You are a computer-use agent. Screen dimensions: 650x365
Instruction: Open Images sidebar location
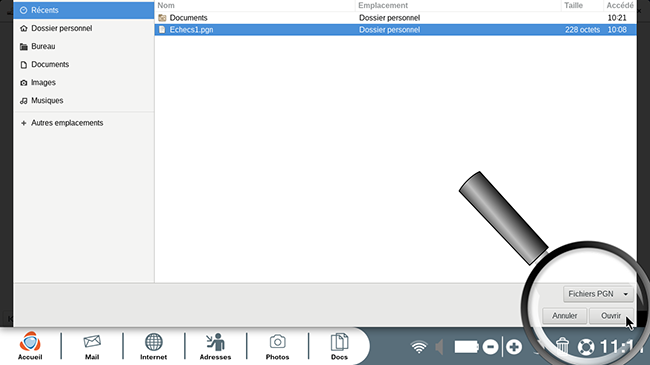click(84, 83)
